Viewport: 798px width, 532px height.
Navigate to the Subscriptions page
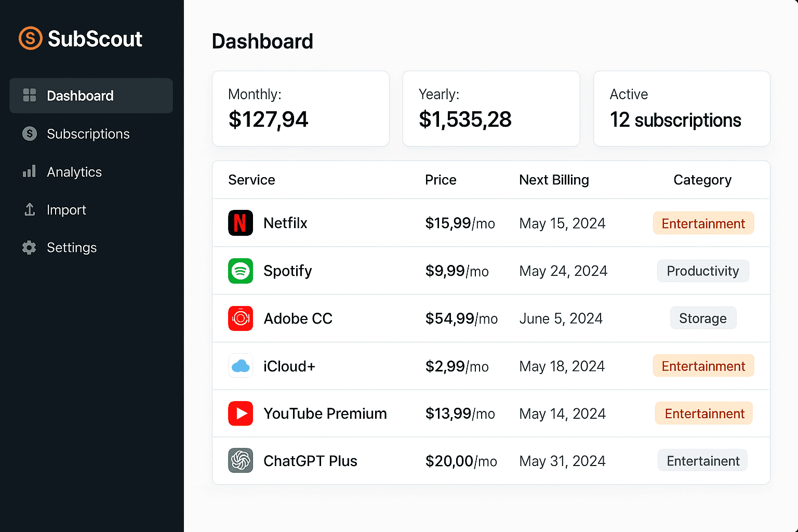coord(88,134)
